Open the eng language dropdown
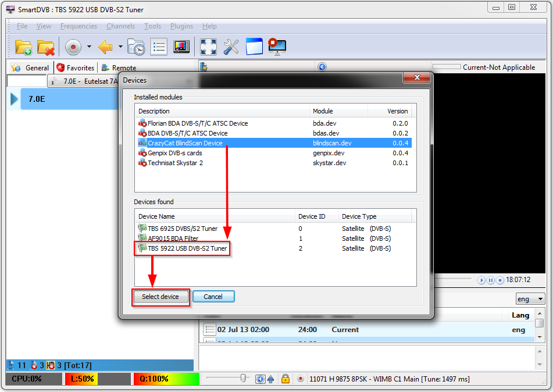The width and height of the screenshot is (553, 392). pyautogui.click(x=530, y=299)
